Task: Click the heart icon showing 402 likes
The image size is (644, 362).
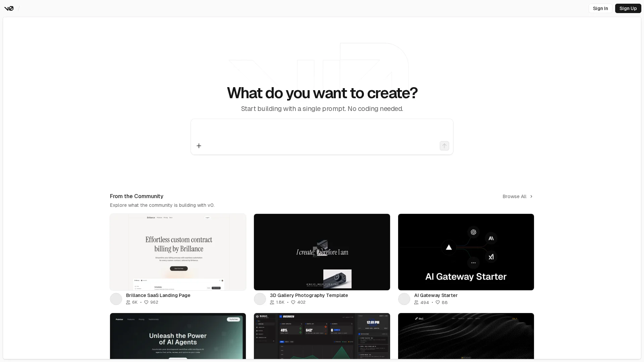Action: point(293,302)
